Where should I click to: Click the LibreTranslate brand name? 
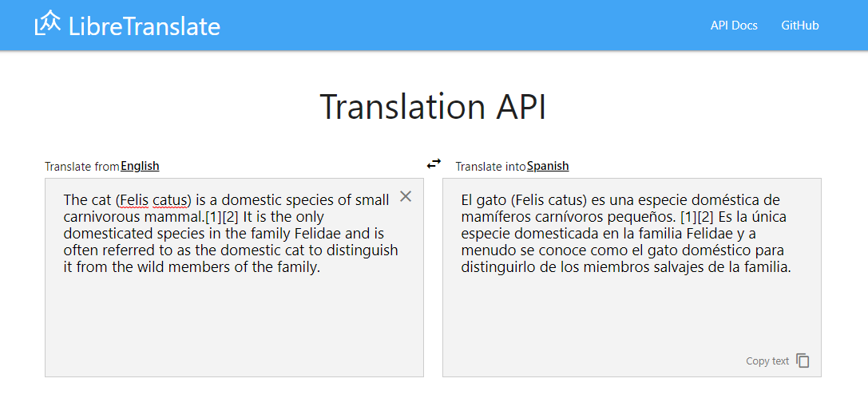(145, 26)
